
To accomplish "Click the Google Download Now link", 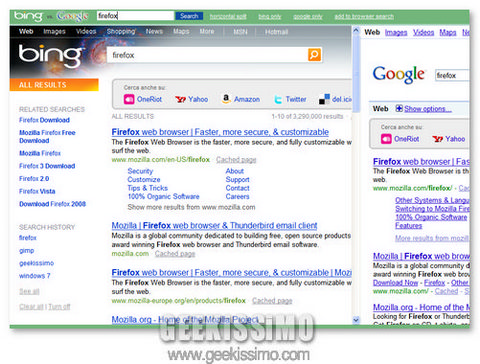I will click(395, 283).
